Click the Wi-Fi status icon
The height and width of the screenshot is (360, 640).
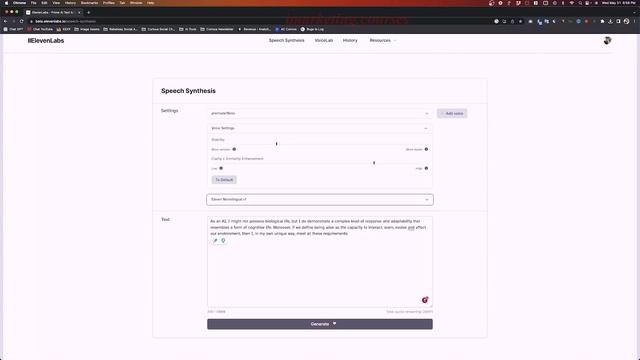click(571, 3)
